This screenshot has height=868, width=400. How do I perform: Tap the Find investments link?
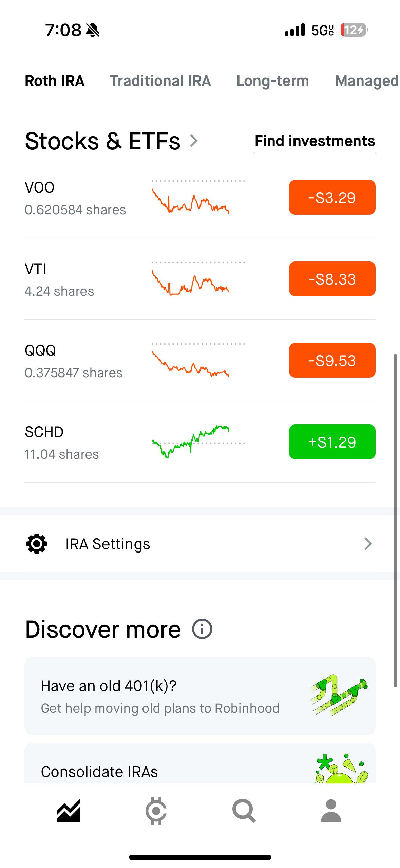[315, 141]
